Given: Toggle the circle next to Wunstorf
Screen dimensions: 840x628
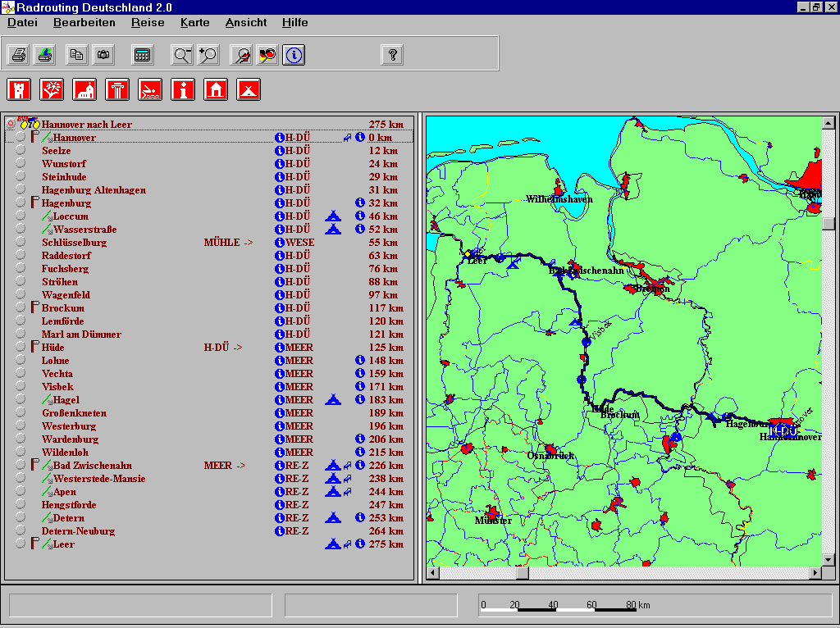Looking at the screenshot, I should pyautogui.click(x=21, y=163).
